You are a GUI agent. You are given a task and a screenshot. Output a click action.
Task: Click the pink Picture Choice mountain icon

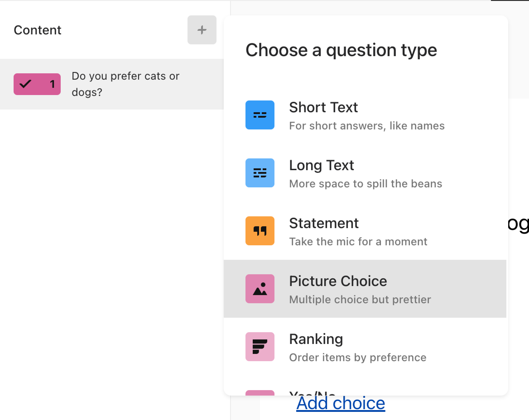tap(260, 289)
